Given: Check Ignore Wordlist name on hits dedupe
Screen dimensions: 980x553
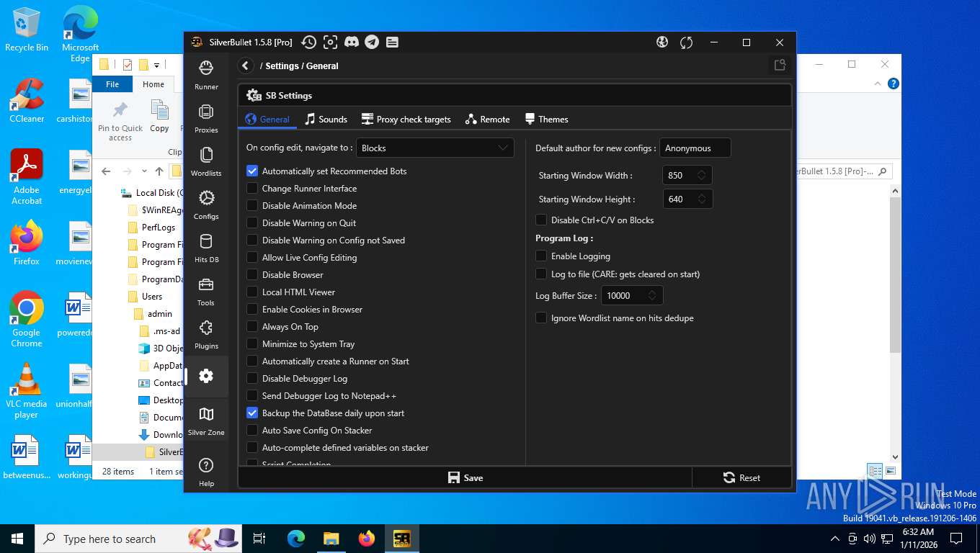Looking at the screenshot, I should [541, 318].
